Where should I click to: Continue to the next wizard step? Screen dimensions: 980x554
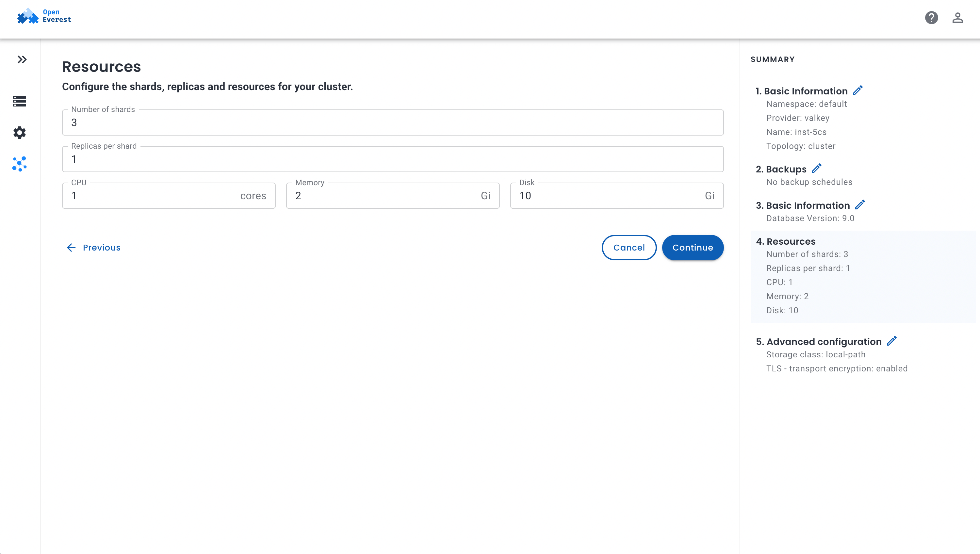coord(693,248)
